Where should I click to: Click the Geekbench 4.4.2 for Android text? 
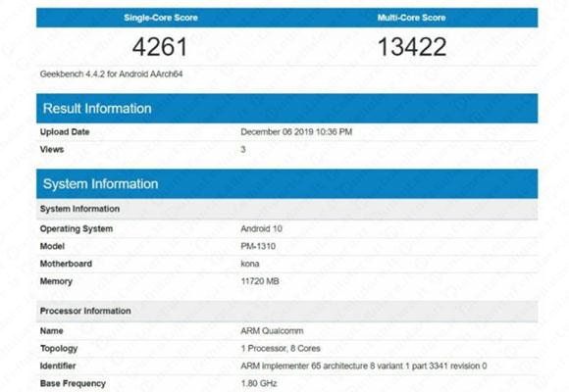point(111,73)
